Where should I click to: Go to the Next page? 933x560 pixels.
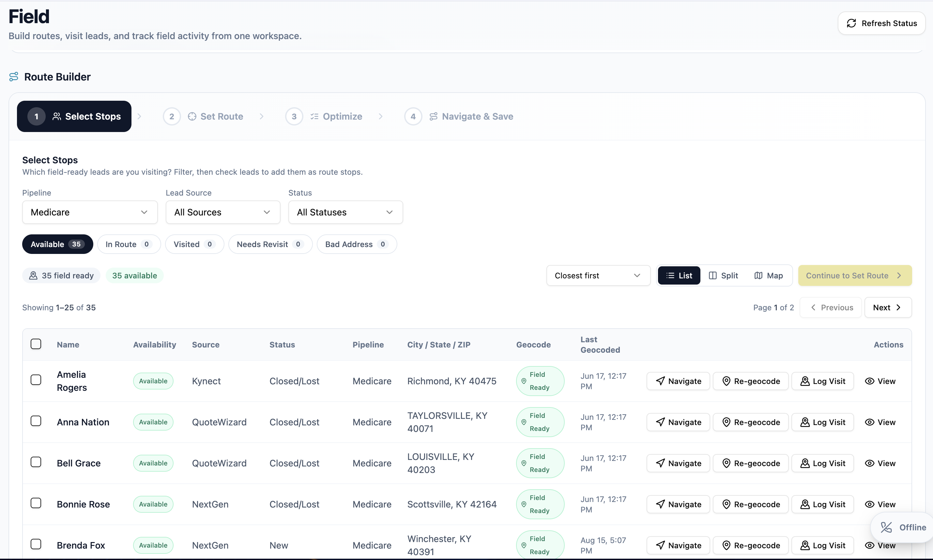(x=888, y=308)
